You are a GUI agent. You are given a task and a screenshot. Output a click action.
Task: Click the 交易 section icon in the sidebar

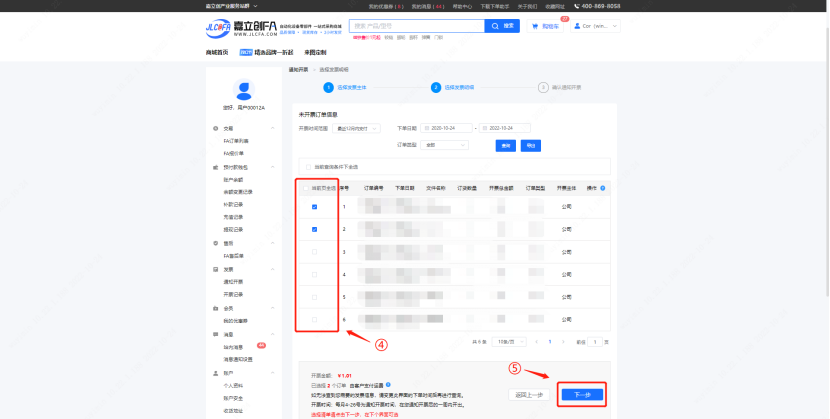point(215,129)
